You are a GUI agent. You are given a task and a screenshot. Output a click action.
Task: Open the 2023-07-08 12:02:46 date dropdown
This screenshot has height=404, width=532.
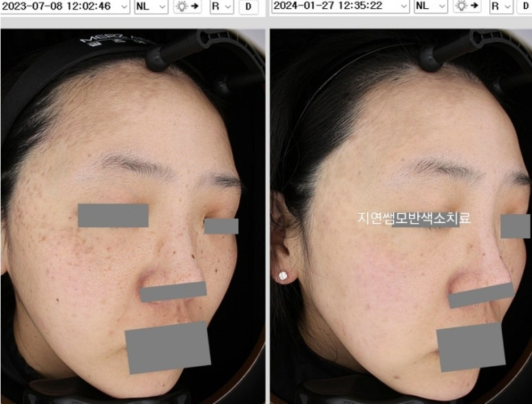tap(123, 7)
